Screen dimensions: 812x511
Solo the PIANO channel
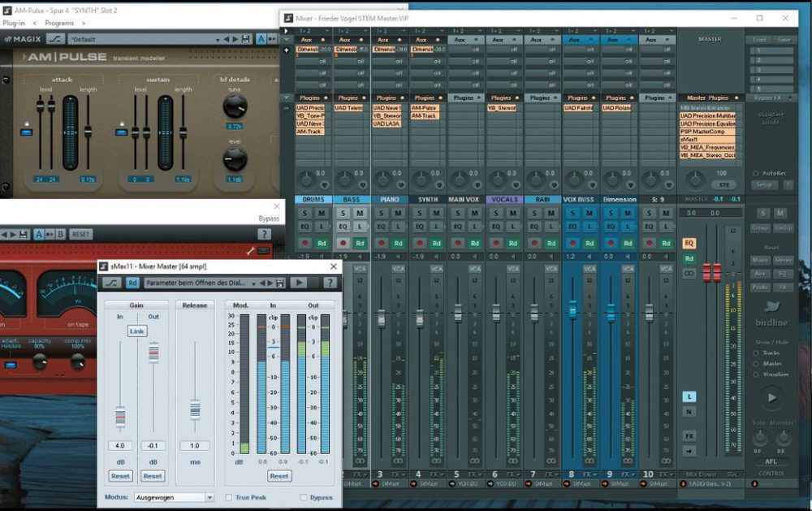[381, 213]
